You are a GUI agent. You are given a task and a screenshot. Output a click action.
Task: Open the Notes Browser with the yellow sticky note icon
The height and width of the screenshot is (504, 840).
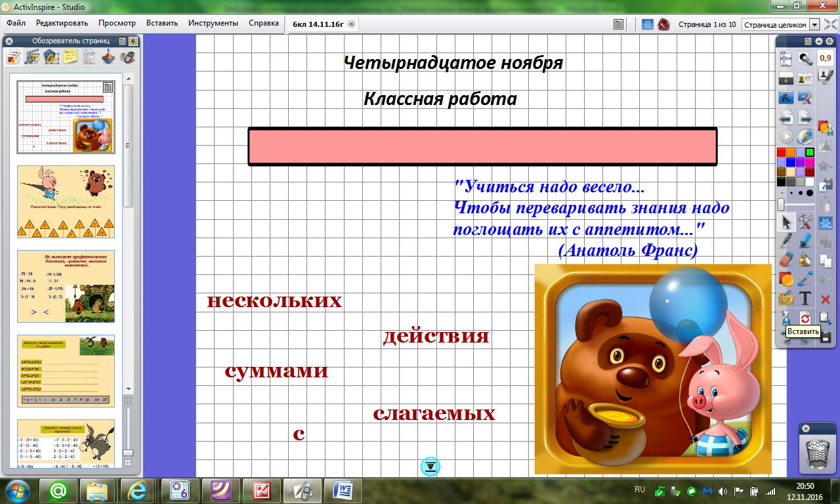[x=70, y=58]
